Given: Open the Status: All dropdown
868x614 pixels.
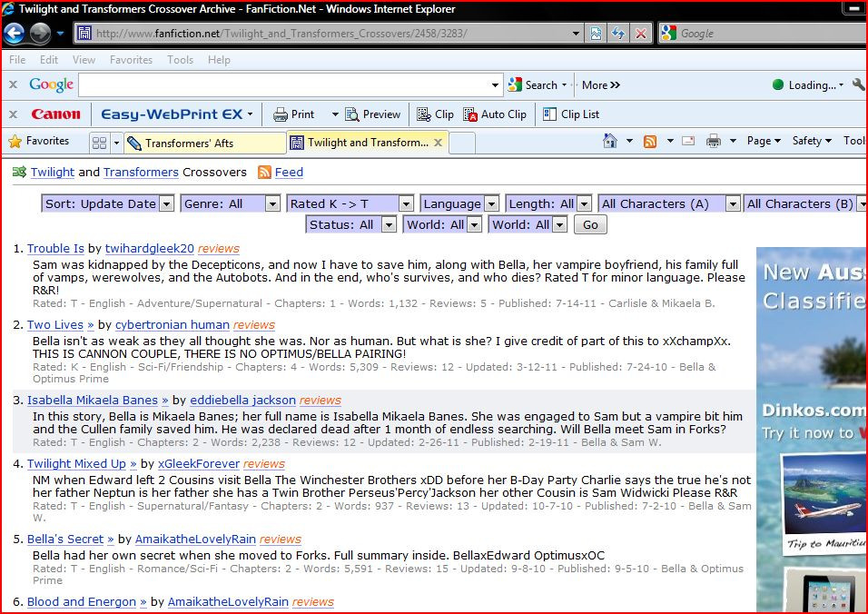Looking at the screenshot, I should pos(351,224).
